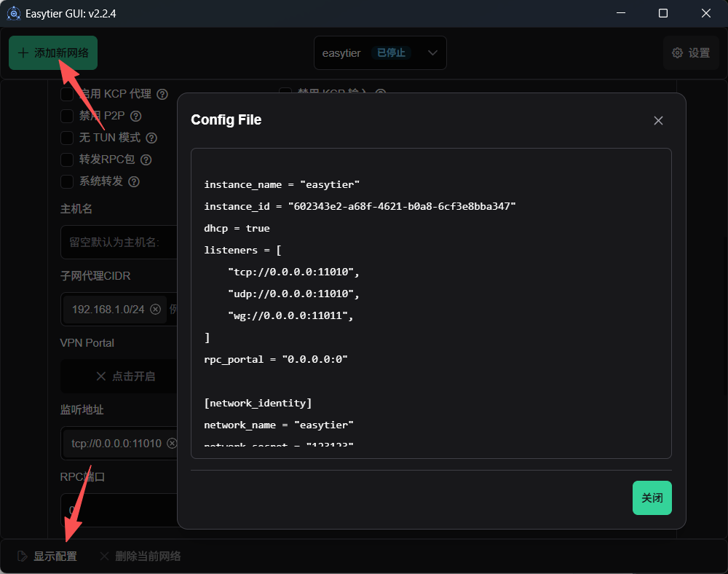Toggle the VPN Portal 点击开启 switch

point(119,376)
